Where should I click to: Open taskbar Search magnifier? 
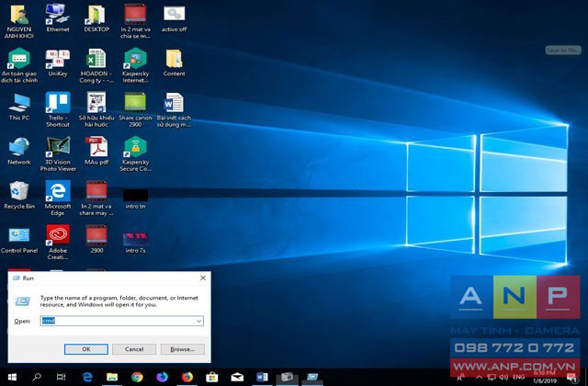(x=37, y=377)
